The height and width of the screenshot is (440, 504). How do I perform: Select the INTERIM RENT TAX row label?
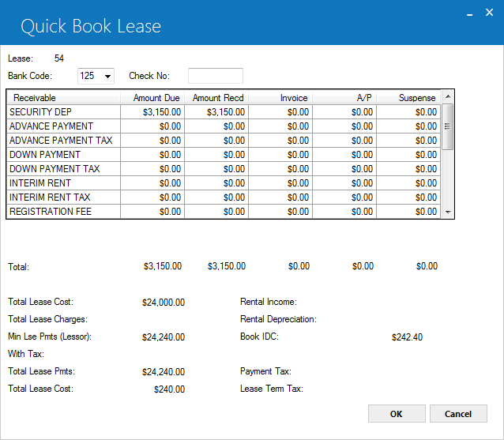pyautogui.click(x=63, y=197)
